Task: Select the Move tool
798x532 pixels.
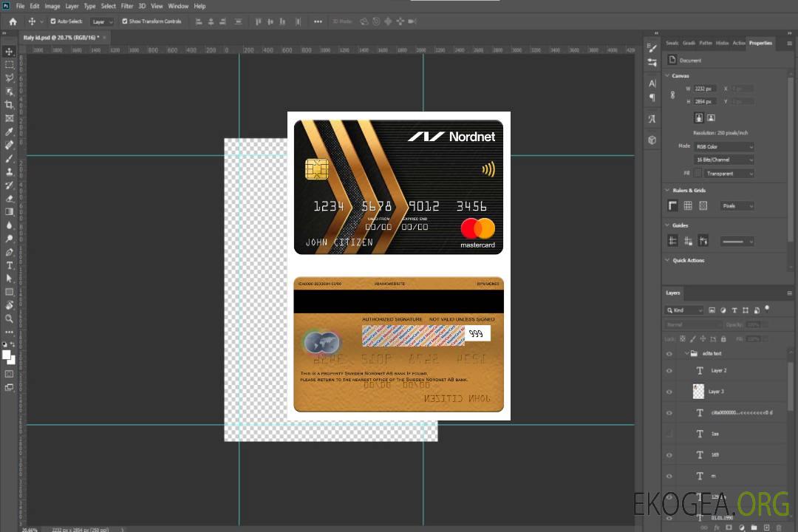Action: tap(9, 52)
